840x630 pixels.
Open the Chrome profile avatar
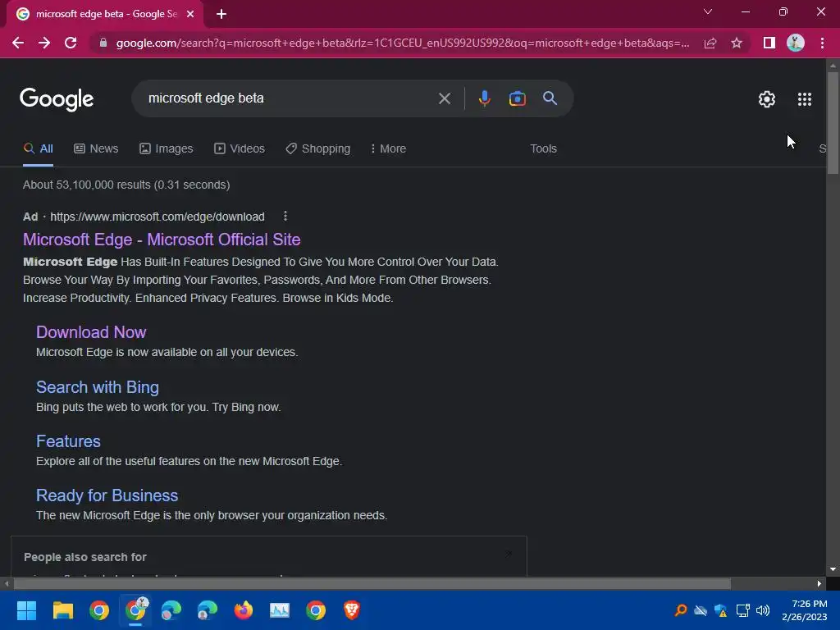point(796,43)
